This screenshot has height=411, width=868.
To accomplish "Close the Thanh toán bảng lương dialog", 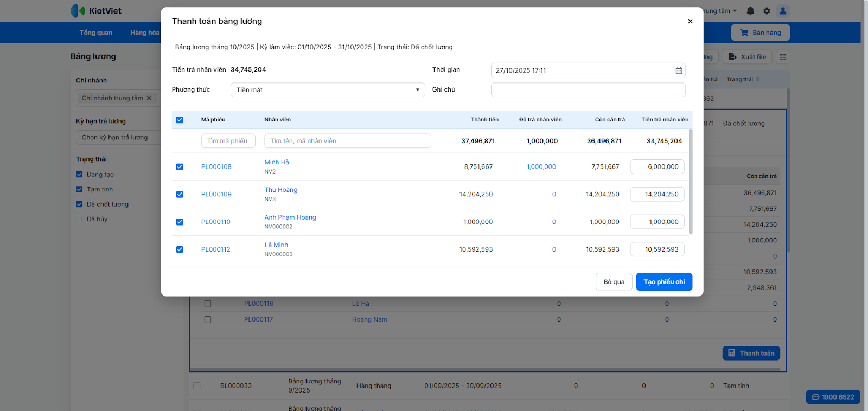I will click(690, 21).
